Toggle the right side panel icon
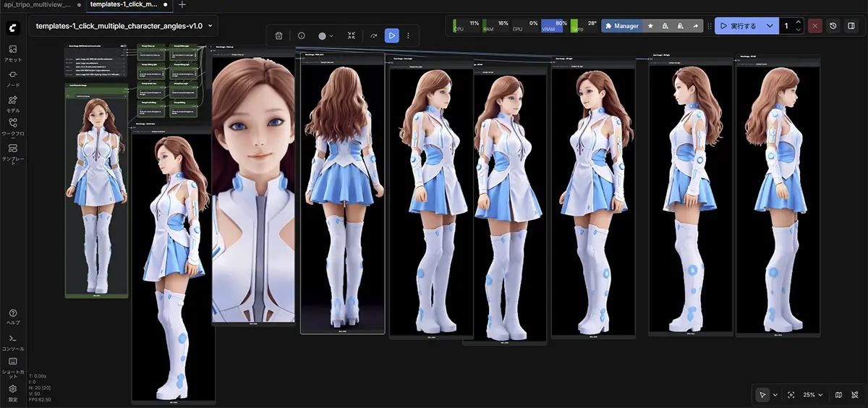This screenshot has height=408, width=868. coord(851,26)
